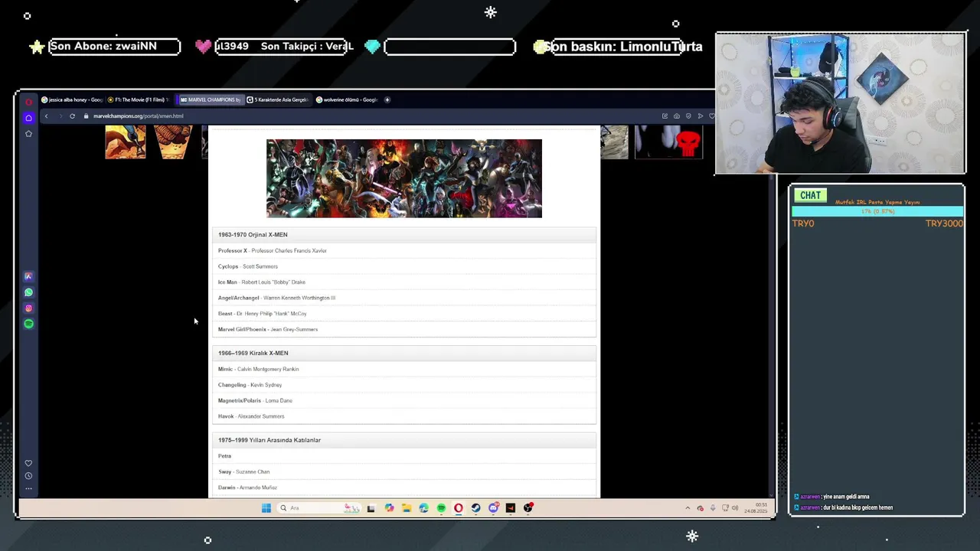Open the Aria AI sidebar icon

coord(28,276)
